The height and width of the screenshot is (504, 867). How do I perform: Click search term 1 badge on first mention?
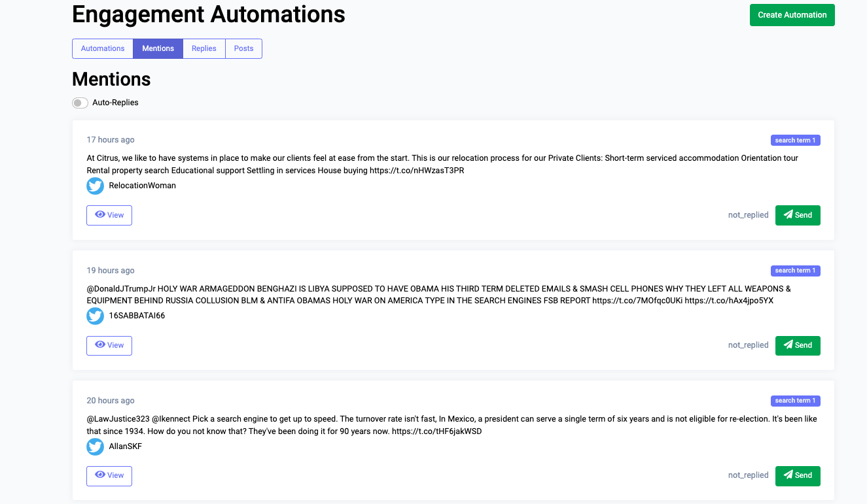795,141
